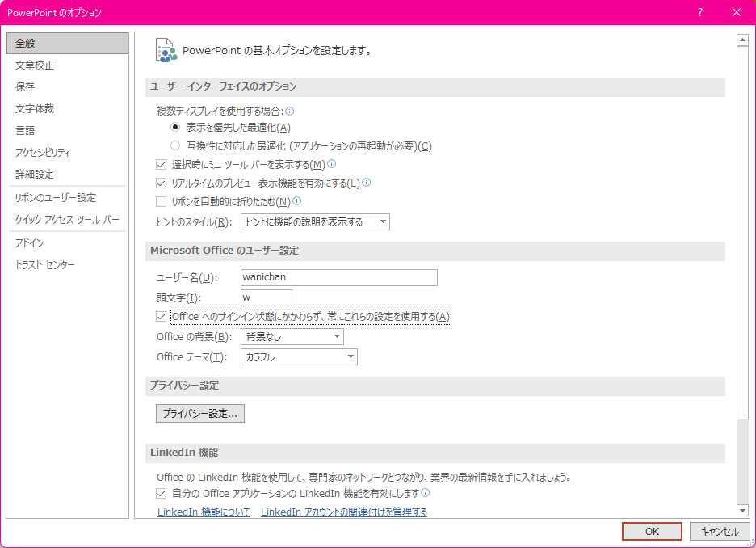
Task: Open LinkedIn 機能について link
Action: point(204,512)
